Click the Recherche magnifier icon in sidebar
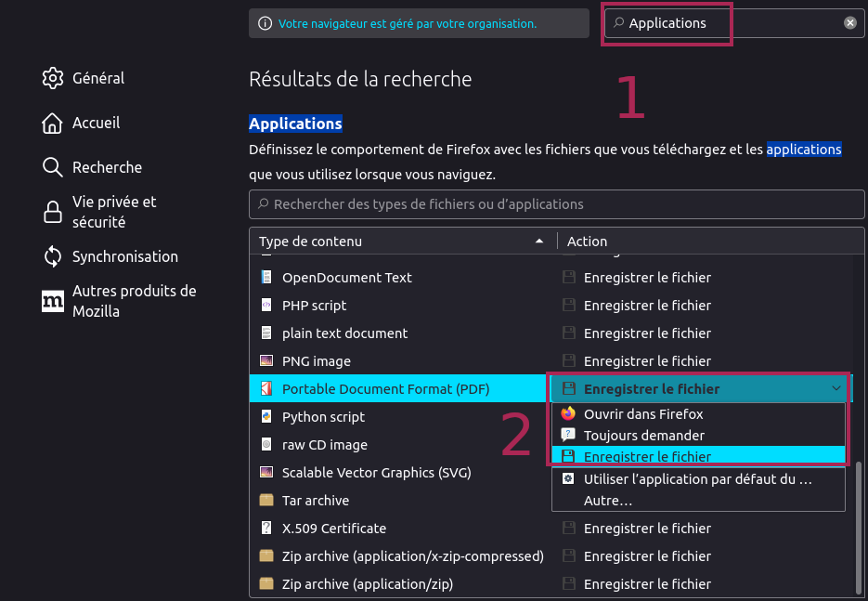 point(53,167)
